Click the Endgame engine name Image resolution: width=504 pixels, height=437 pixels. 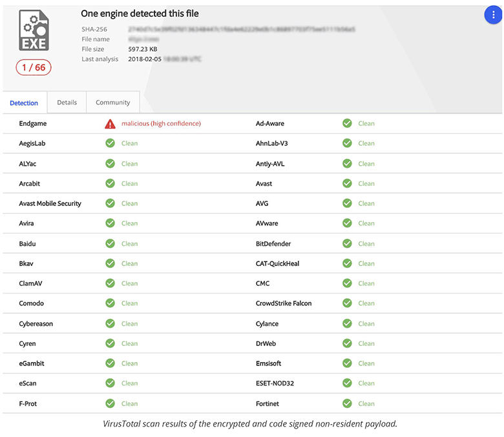[x=33, y=123]
